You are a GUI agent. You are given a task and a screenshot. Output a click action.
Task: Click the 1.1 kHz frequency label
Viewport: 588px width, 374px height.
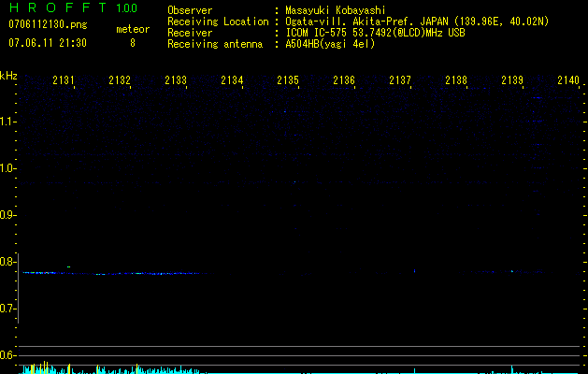7,122
